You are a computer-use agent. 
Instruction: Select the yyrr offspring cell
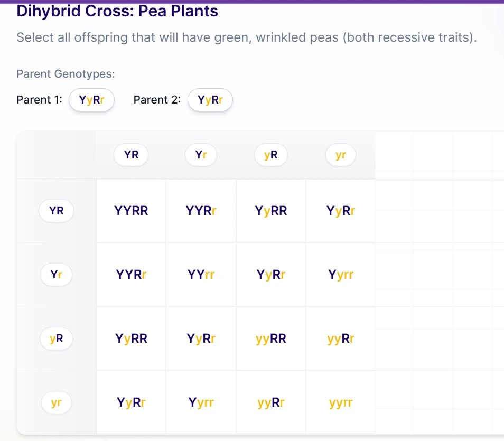(x=340, y=402)
